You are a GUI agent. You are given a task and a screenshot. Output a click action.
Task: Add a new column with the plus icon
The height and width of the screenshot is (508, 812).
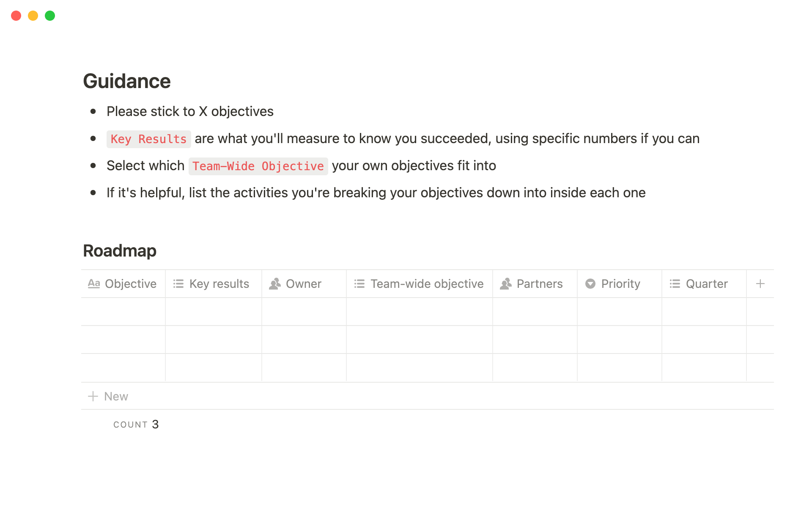pyautogui.click(x=760, y=284)
